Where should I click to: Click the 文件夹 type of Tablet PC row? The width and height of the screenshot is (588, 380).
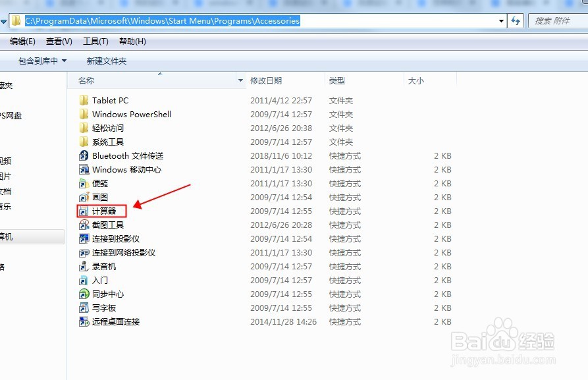[x=341, y=101]
